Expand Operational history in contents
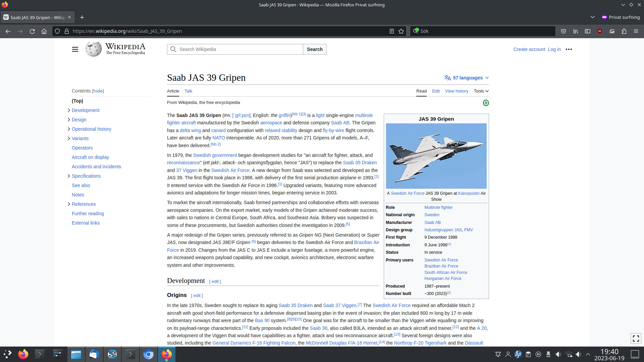The image size is (644, 362). click(69, 129)
